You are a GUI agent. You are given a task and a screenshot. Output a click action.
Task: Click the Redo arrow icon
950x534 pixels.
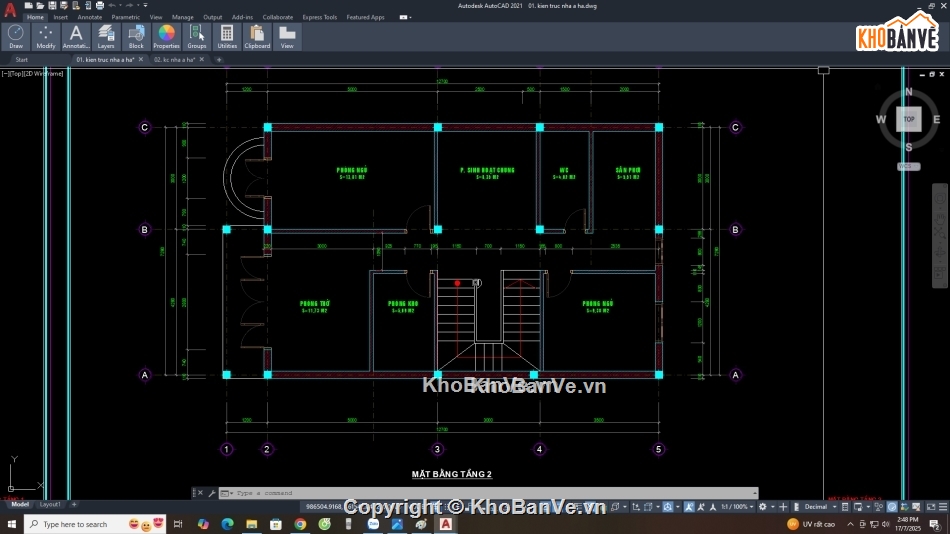129,5
